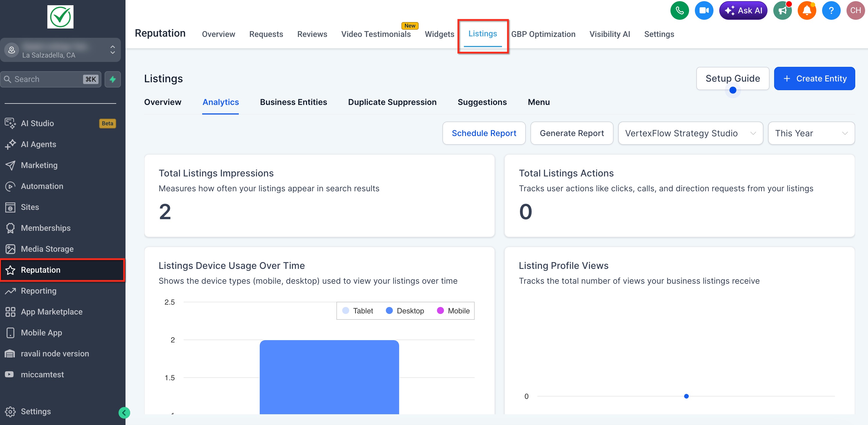Open the CH user avatar
868x425 pixels.
(855, 10)
